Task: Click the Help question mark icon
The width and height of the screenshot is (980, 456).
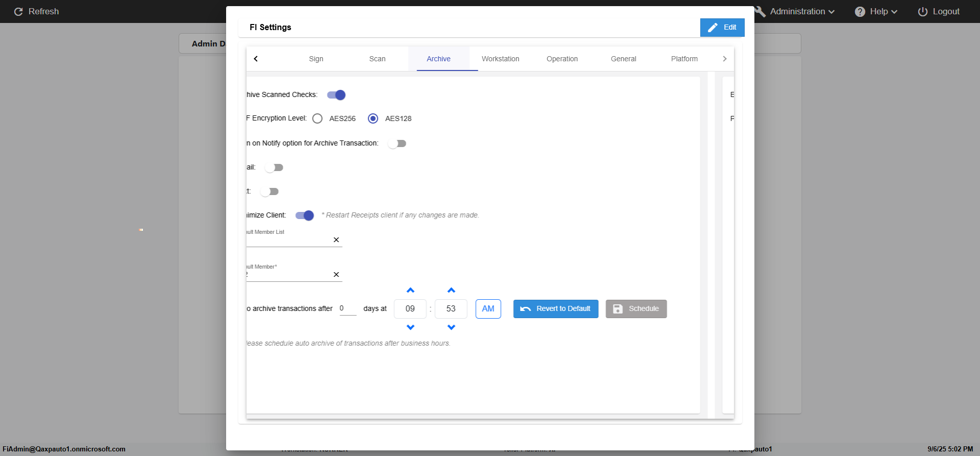Action: coord(860,12)
